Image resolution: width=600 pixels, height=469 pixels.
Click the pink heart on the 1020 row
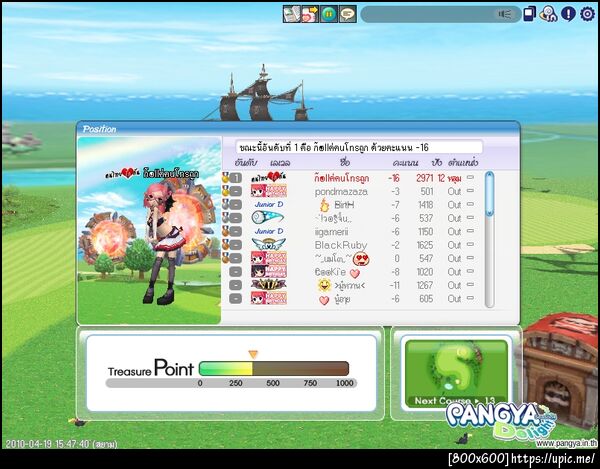(x=355, y=273)
